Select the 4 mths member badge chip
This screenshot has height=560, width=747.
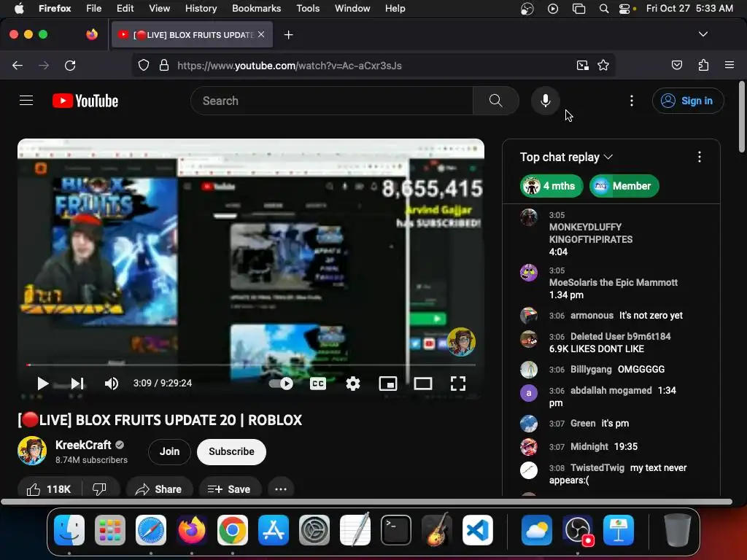551,186
